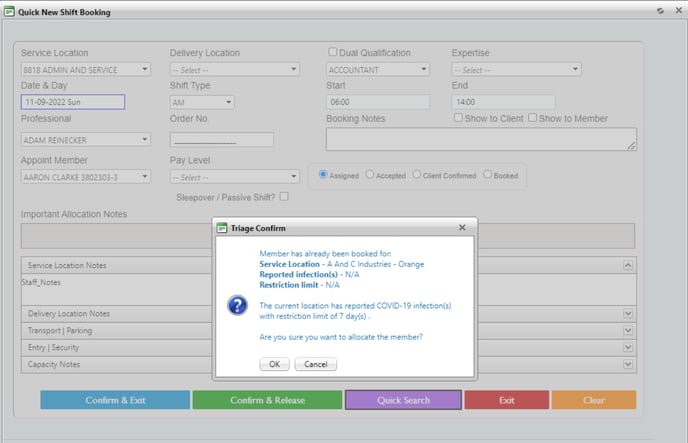Screen dimensions: 688x443
Task: Expand the Capacity Notes section
Action: point(628,365)
